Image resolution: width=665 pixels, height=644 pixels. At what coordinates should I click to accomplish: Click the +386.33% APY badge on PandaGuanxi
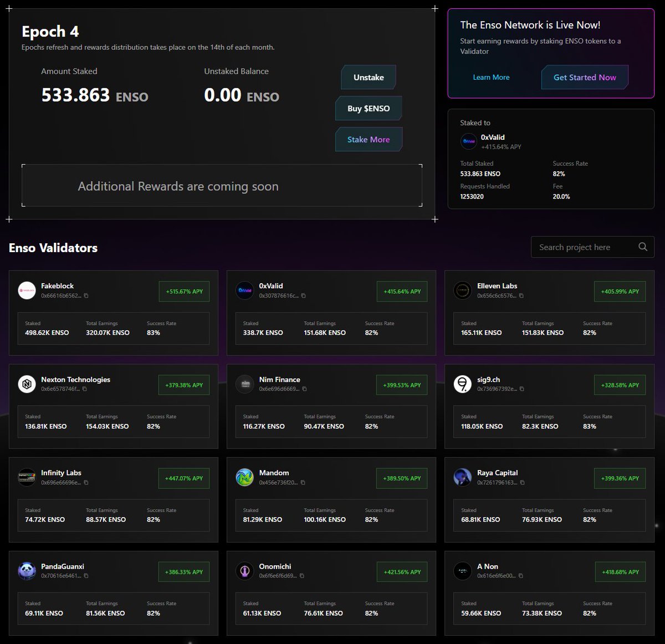(x=184, y=572)
